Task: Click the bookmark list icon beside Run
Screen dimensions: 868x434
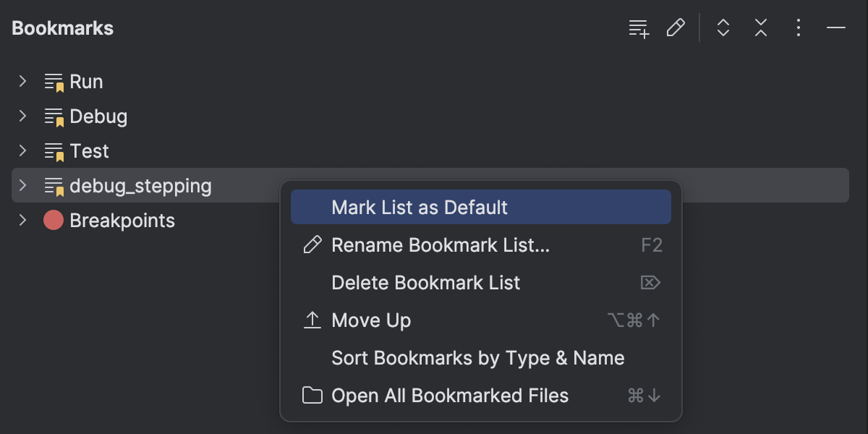Action: [x=51, y=81]
